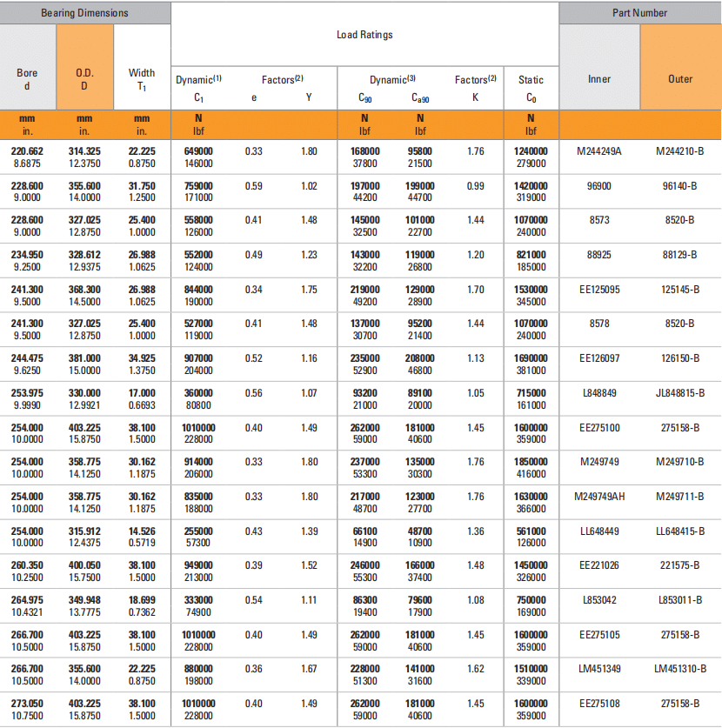This screenshot has height=728, width=722.
Task: Select the 381.000 O.D. value
Action: (84, 358)
